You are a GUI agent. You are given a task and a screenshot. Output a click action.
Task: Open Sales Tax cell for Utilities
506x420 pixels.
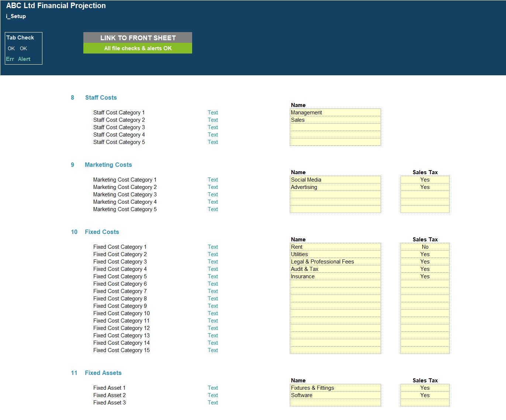425,254
